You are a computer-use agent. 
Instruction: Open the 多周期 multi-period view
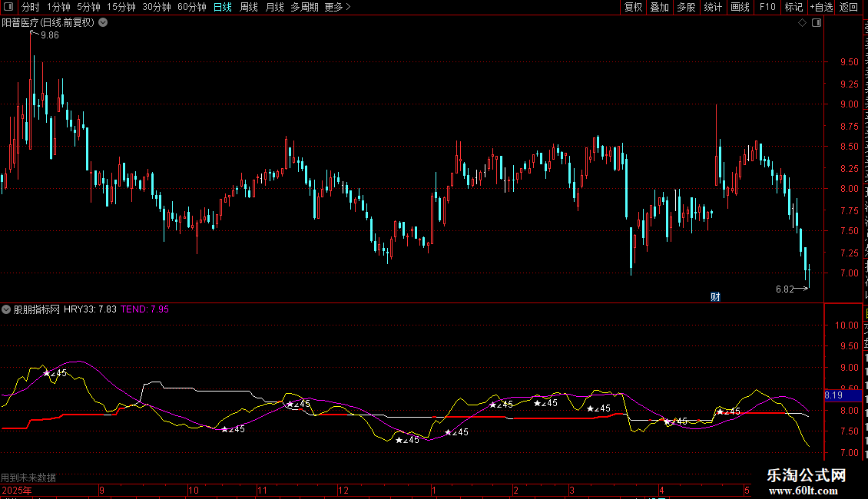(x=304, y=7)
